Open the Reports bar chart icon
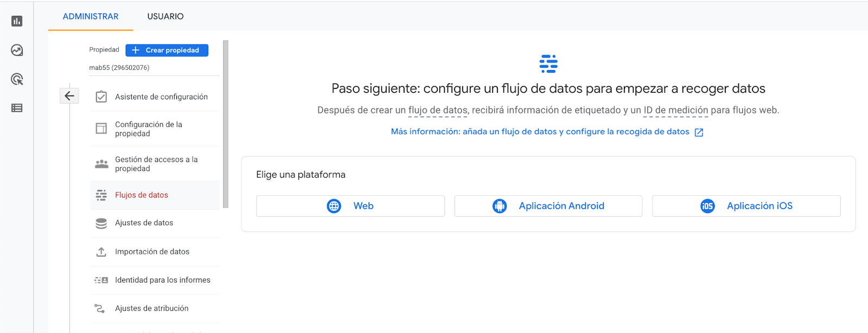 pyautogui.click(x=17, y=21)
